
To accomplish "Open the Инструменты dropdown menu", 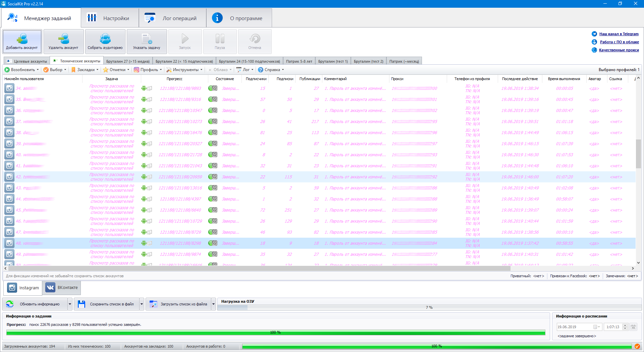I will (184, 70).
